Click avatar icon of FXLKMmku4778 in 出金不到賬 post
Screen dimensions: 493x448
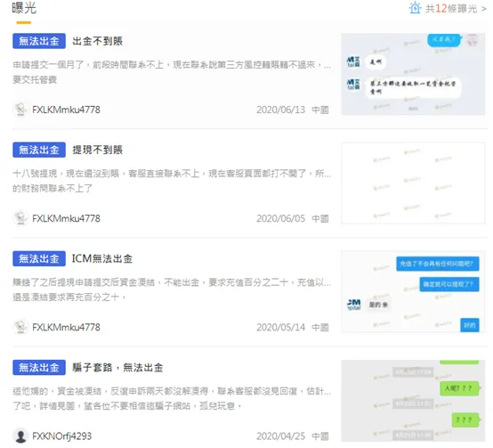point(20,110)
